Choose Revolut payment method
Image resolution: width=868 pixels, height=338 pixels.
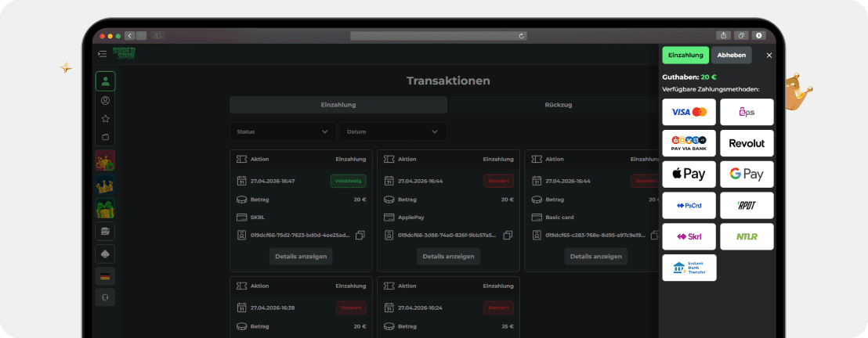(x=747, y=143)
